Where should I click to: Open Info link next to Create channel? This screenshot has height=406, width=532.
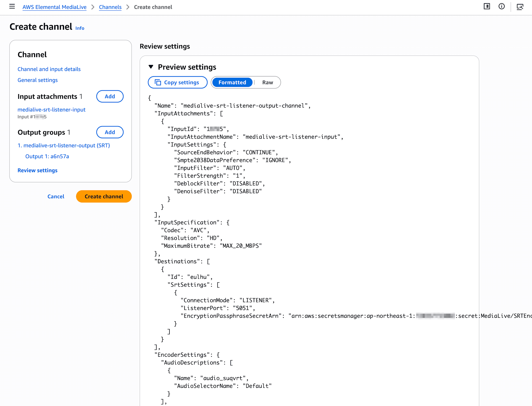click(x=80, y=28)
